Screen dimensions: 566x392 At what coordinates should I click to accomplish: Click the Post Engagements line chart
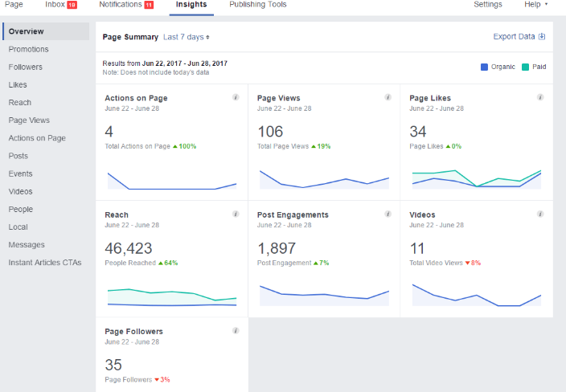click(x=324, y=296)
